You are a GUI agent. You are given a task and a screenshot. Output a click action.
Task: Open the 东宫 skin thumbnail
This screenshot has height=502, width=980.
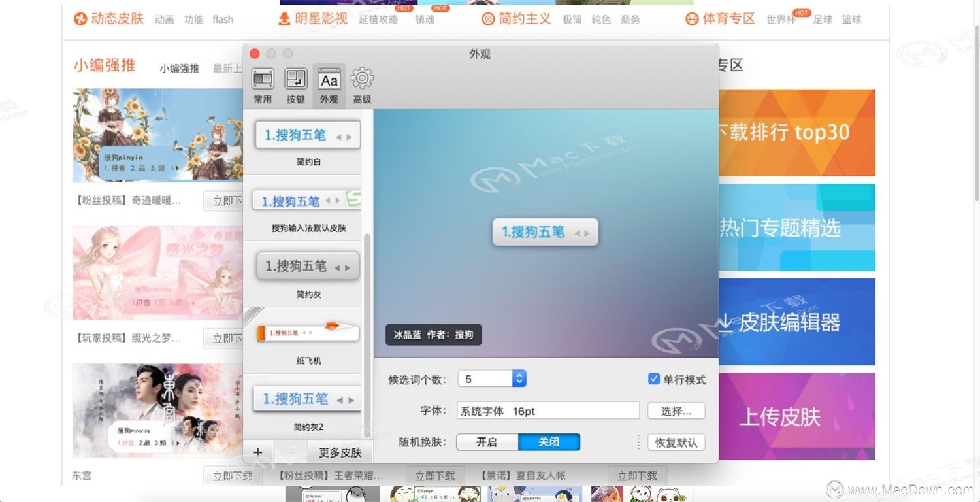[157, 410]
